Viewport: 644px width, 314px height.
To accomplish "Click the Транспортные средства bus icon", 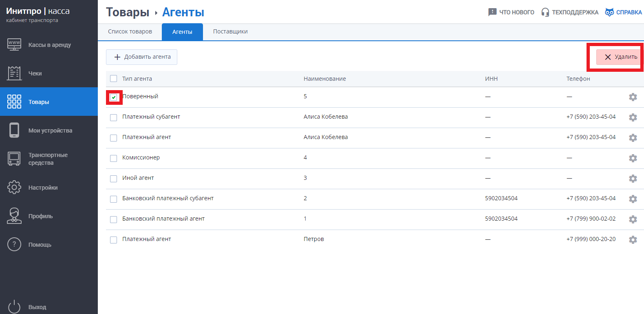I will 14,159.
